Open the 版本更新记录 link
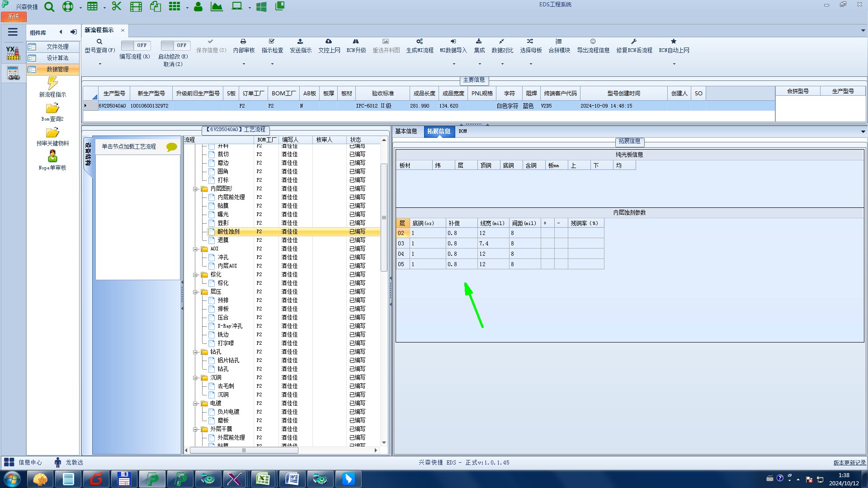Image resolution: width=868 pixels, height=488 pixels. 849,463
